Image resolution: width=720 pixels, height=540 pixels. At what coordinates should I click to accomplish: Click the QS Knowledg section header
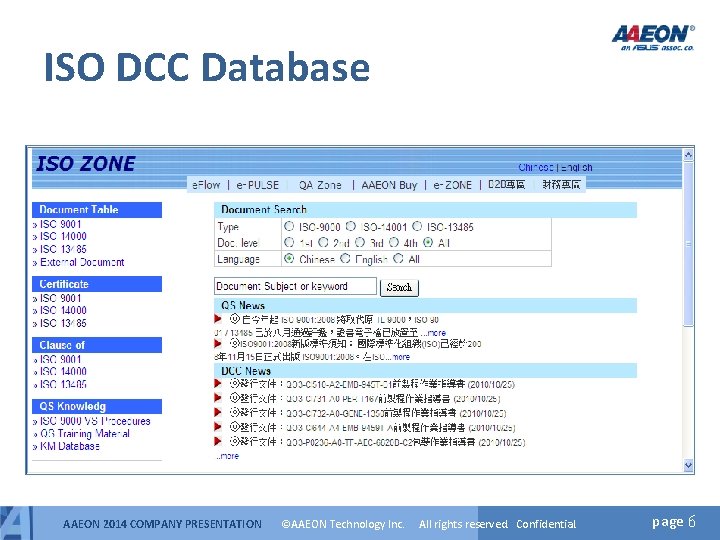97,406
